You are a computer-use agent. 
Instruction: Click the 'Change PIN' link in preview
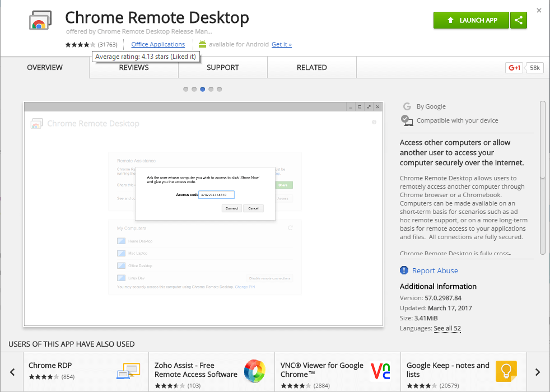coord(245,287)
